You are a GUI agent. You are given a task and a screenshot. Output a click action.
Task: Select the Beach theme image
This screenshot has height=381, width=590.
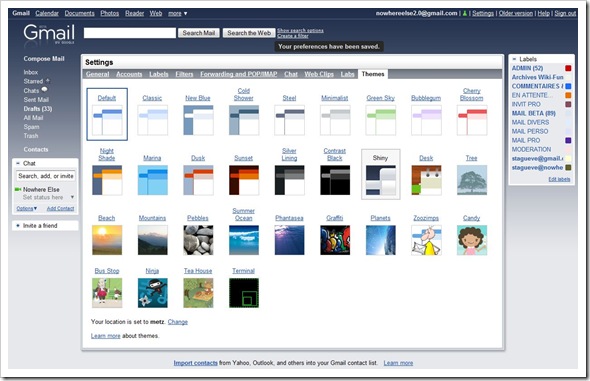coord(107,240)
